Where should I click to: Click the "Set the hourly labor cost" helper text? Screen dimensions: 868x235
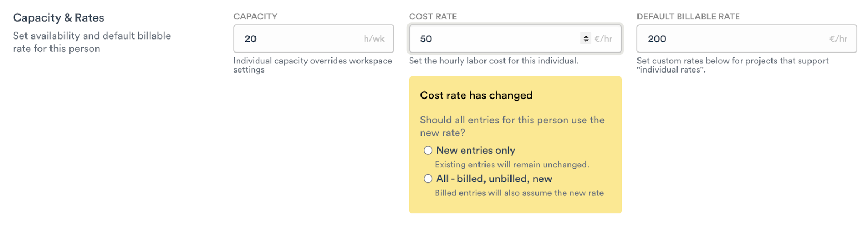pos(494,61)
